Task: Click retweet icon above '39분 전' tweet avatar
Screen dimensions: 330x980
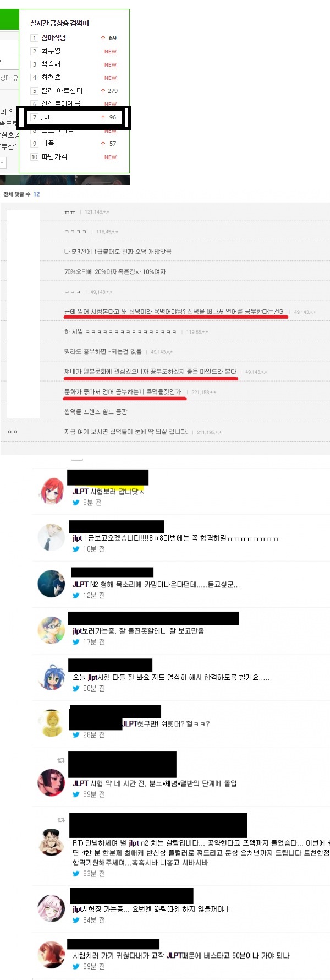Action: (61, 760)
